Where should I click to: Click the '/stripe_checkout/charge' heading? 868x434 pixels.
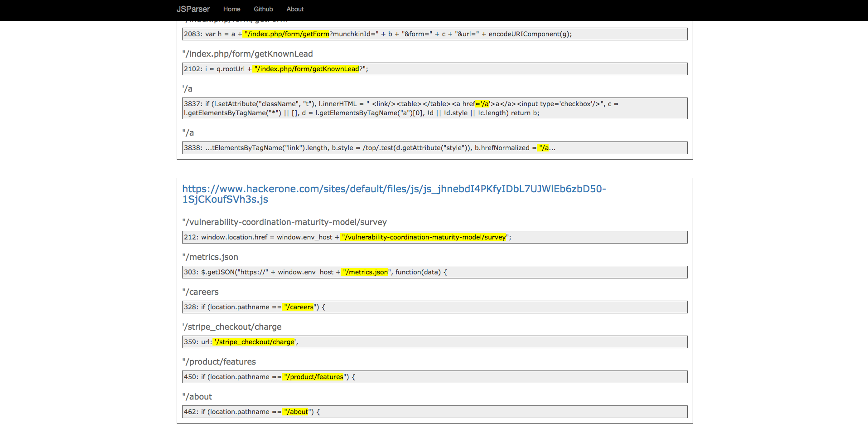click(x=232, y=327)
